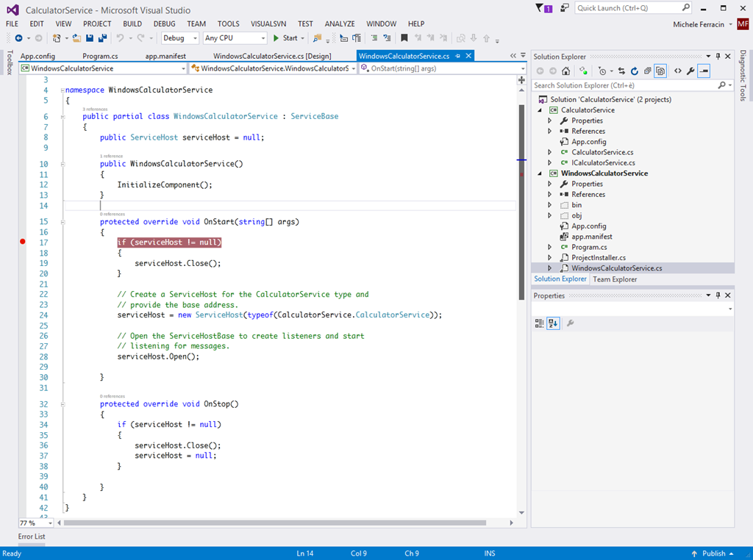Expand the Program.cs node under WindowsCalculatorService

coord(549,248)
